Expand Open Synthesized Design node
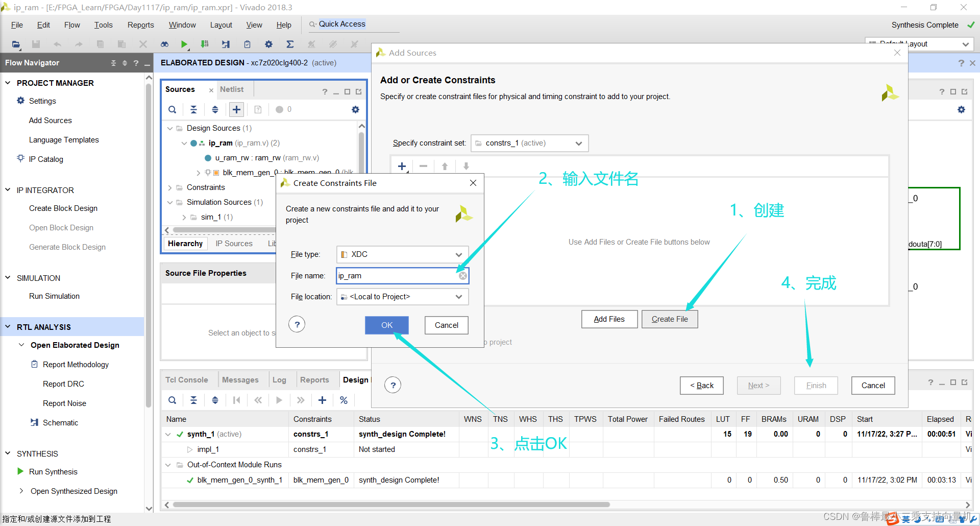Image resolution: width=980 pixels, height=526 pixels. point(21,491)
